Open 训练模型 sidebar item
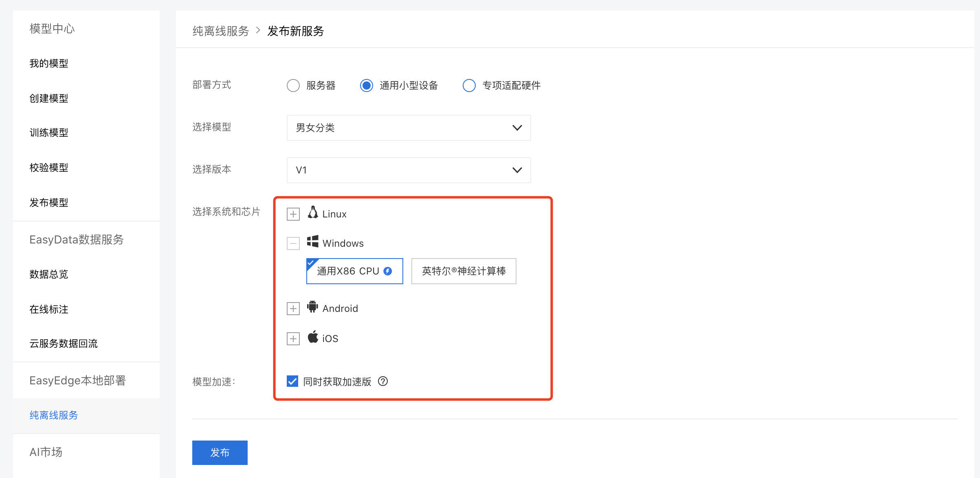980x478 pixels. coord(49,133)
